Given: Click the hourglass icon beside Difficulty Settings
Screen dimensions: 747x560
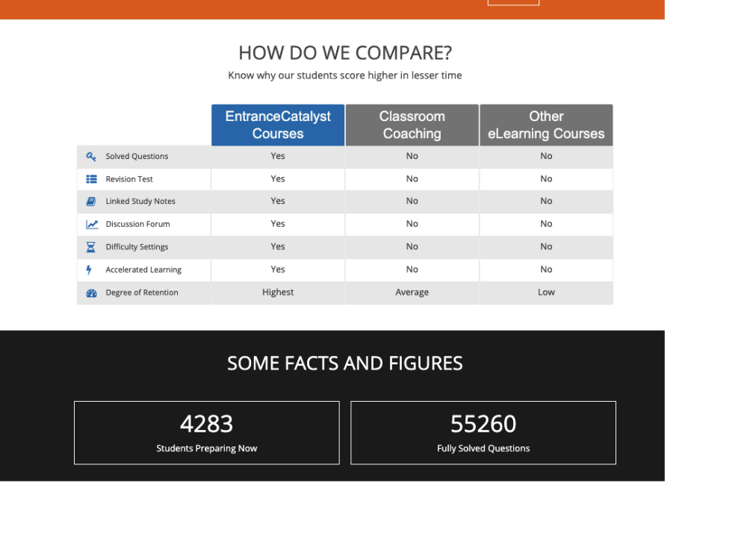Looking at the screenshot, I should point(90,247).
